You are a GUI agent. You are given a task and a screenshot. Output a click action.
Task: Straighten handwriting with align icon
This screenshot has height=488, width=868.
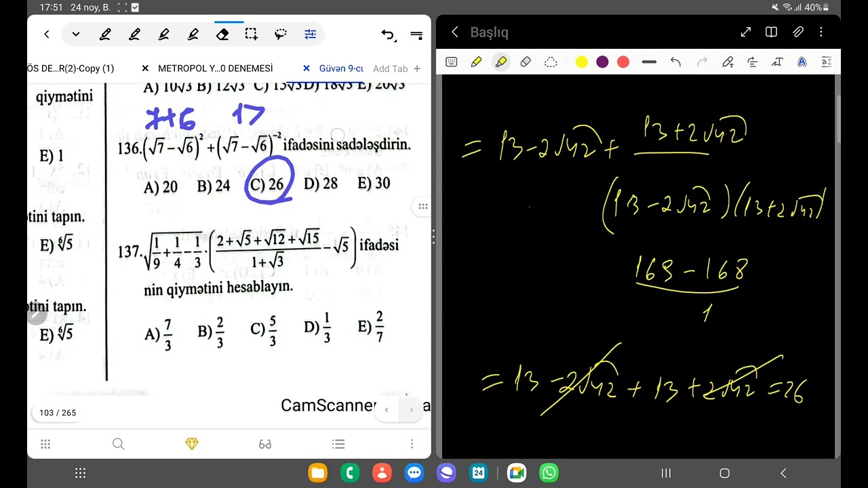click(x=752, y=62)
